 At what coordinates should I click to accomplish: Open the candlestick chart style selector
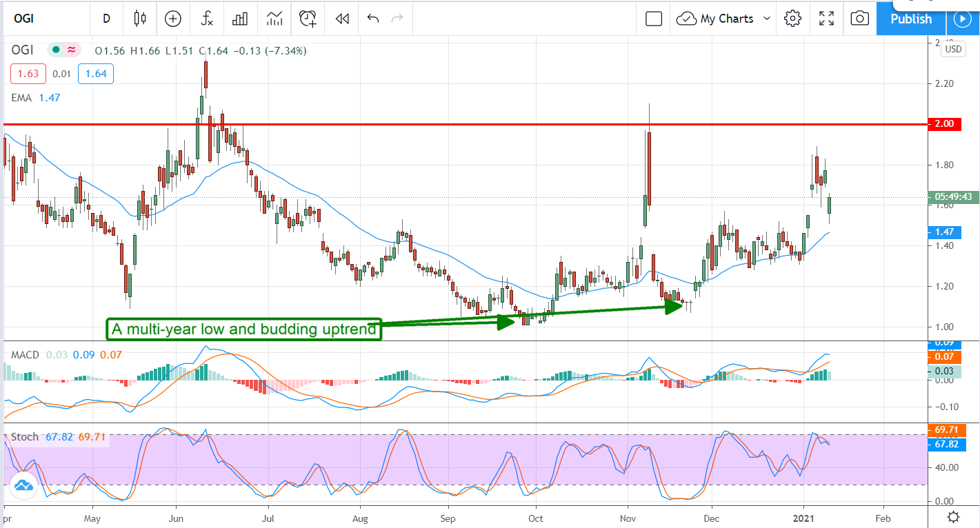(140, 19)
